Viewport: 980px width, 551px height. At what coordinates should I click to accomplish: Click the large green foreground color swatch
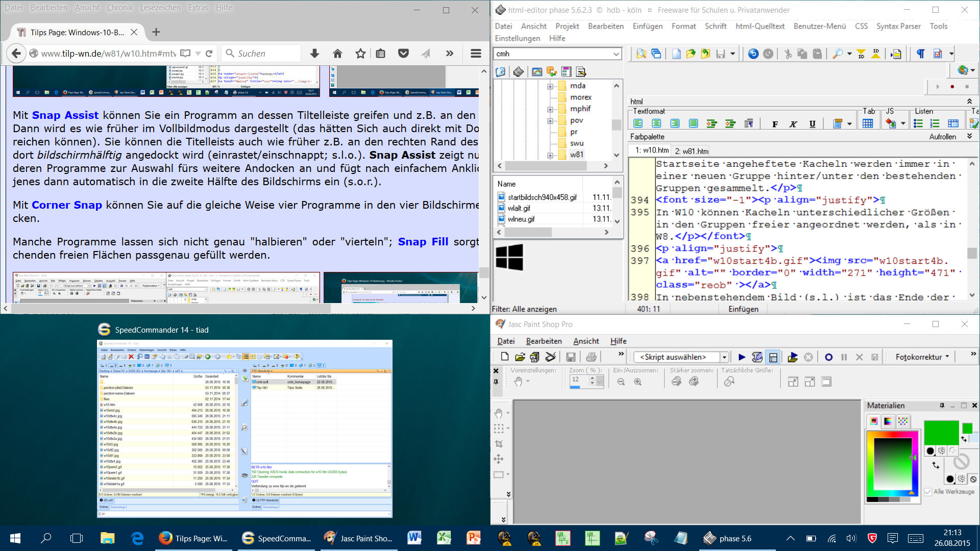[941, 433]
